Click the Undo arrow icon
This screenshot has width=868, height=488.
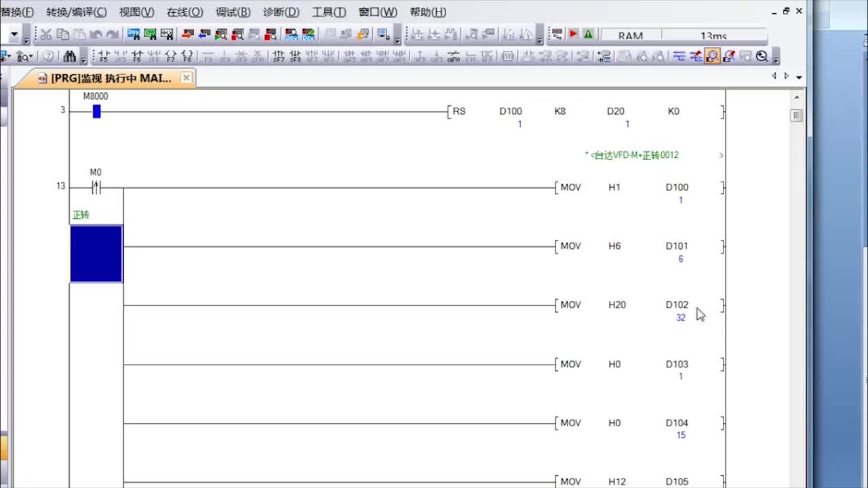96,35
